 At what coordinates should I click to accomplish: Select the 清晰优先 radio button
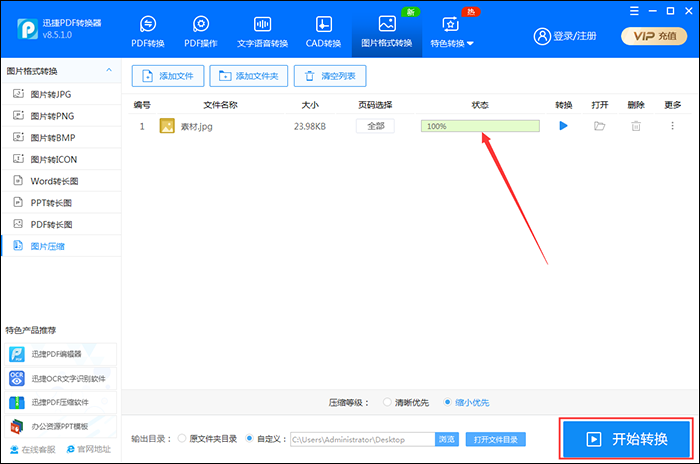point(387,402)
